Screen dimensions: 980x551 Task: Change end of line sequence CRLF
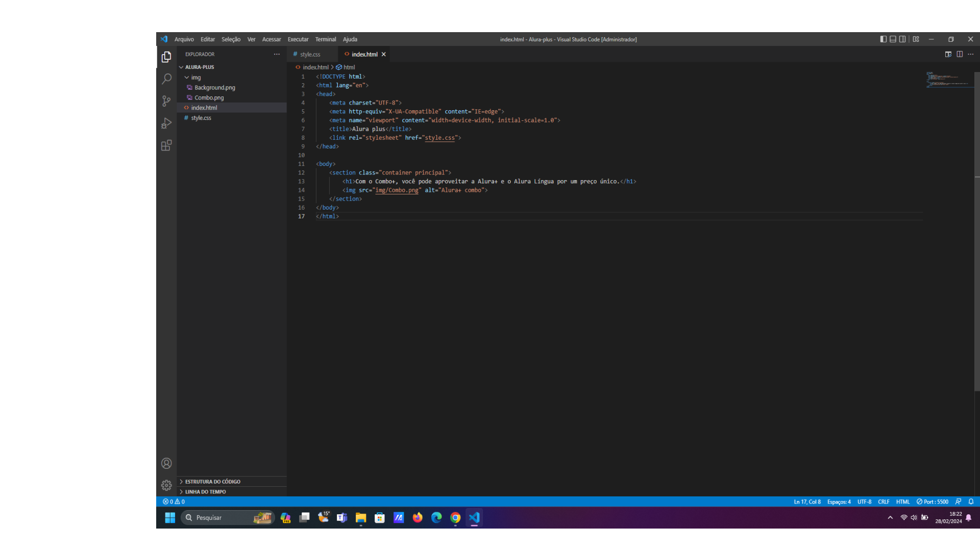click(884, 502)
